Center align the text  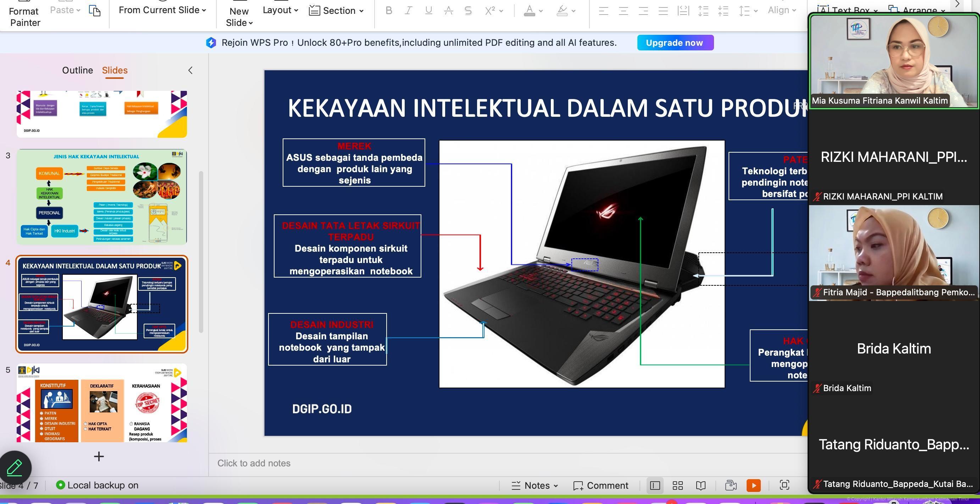(623, 11)
